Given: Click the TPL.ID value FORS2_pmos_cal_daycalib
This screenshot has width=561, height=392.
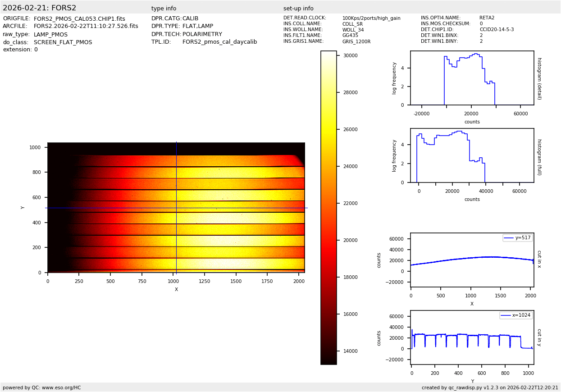Looking at the screenshot, I should point(219,42).
